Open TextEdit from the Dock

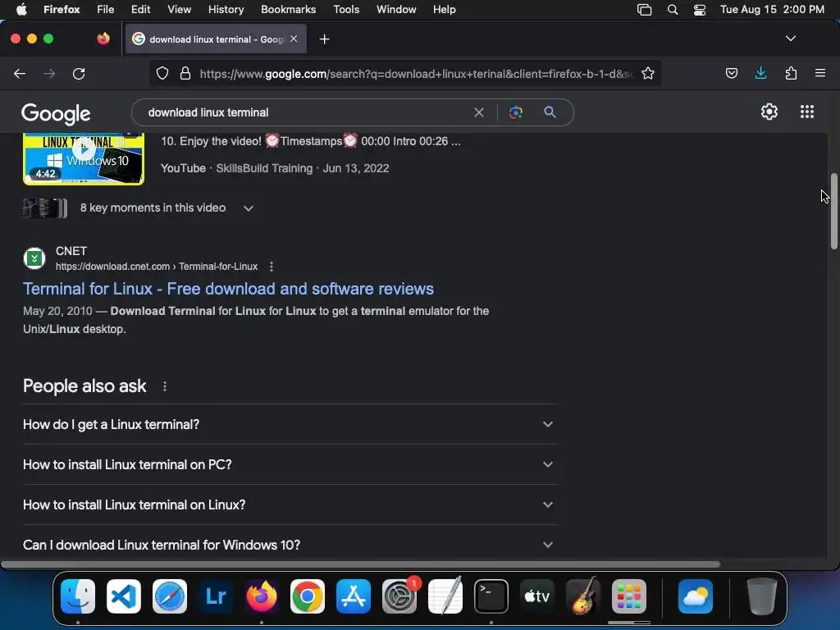tap(445, 596)
